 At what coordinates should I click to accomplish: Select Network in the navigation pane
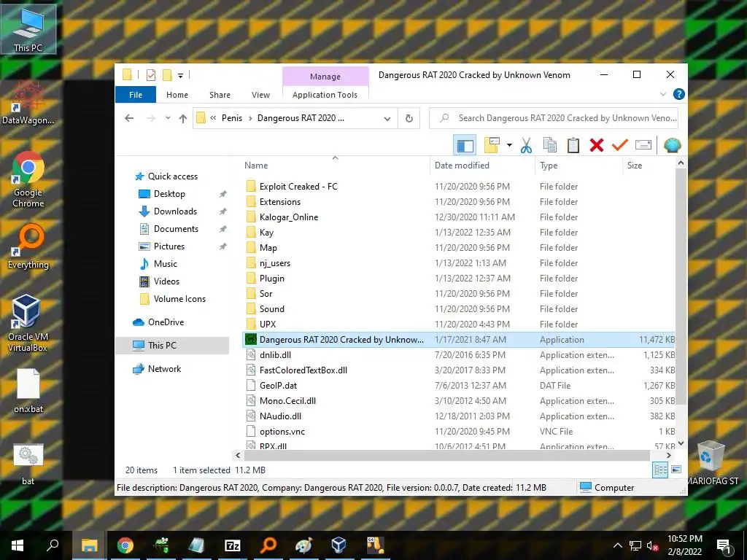tap(164, 369)
